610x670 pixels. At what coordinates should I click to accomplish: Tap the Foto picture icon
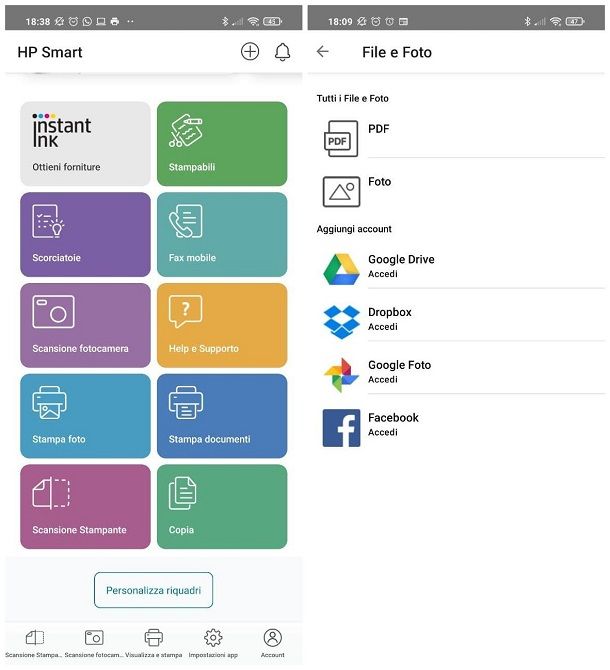(x=341, y=191)
